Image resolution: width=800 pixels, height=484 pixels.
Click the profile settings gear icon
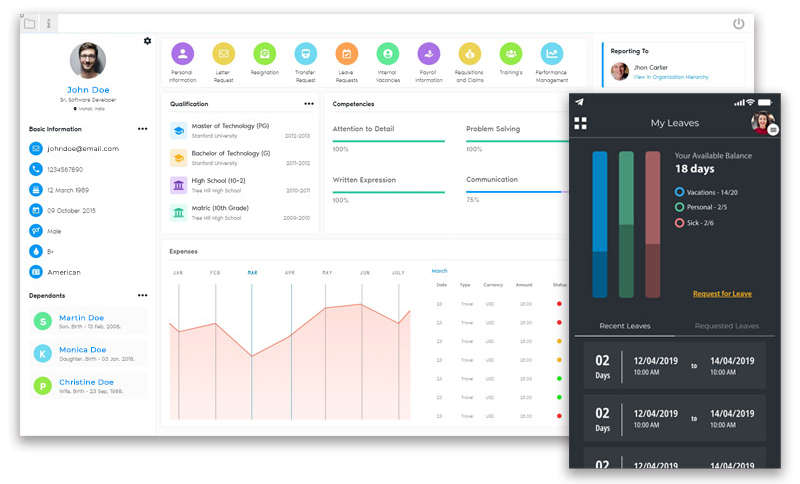[148, 41]
